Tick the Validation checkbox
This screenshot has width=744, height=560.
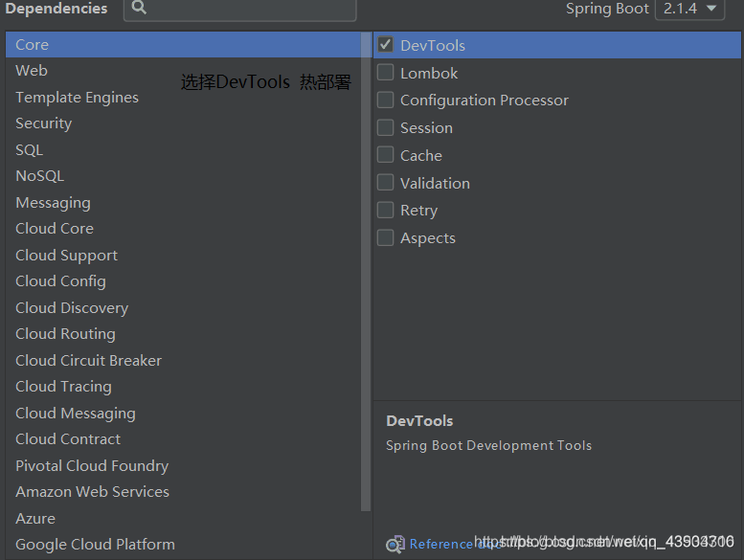pos(385,183)
